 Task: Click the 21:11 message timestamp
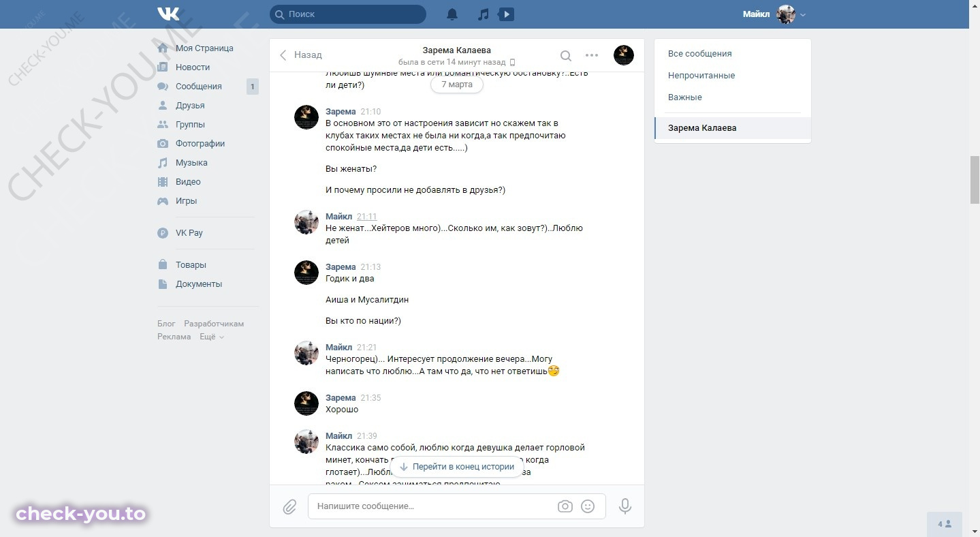[366, 217]
